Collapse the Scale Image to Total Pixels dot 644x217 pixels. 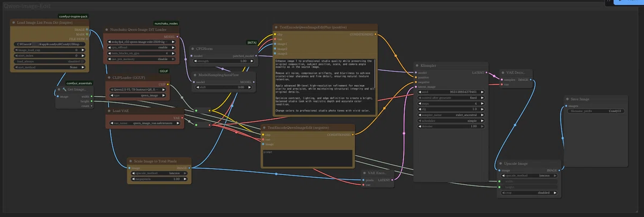tap(130, 161)
